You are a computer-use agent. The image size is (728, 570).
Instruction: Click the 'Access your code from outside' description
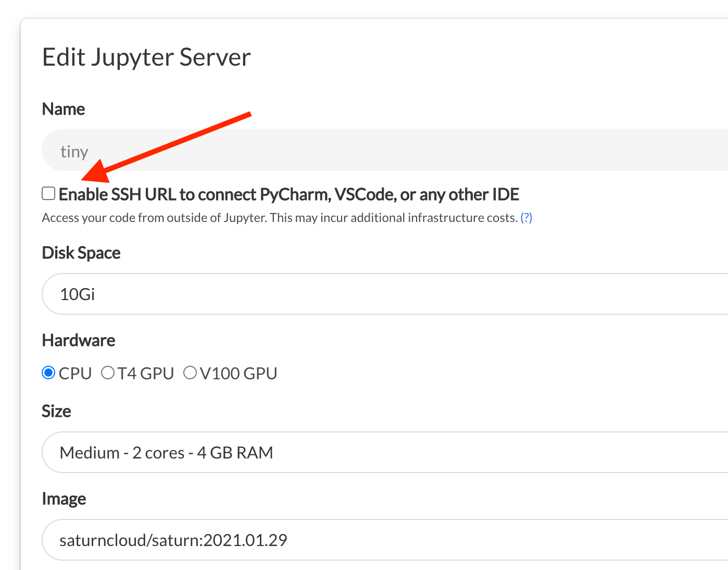(x=280, y=218)
